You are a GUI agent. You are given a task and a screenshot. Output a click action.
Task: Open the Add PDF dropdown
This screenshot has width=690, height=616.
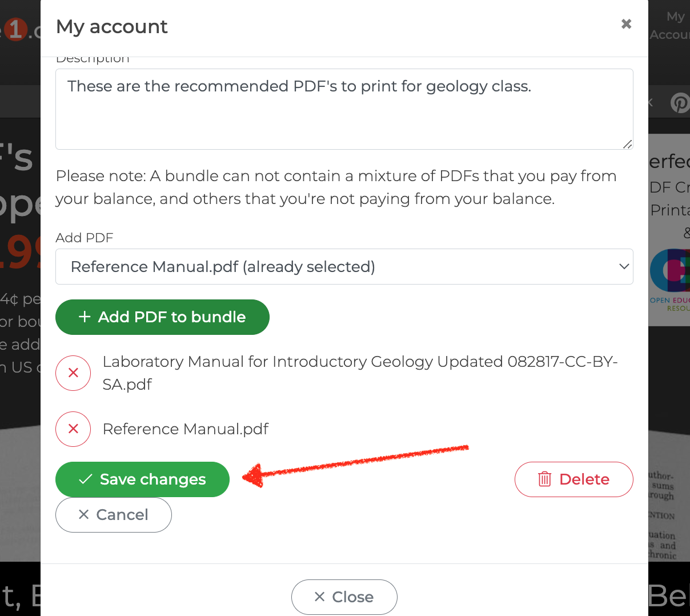click(x=344, y=267)
